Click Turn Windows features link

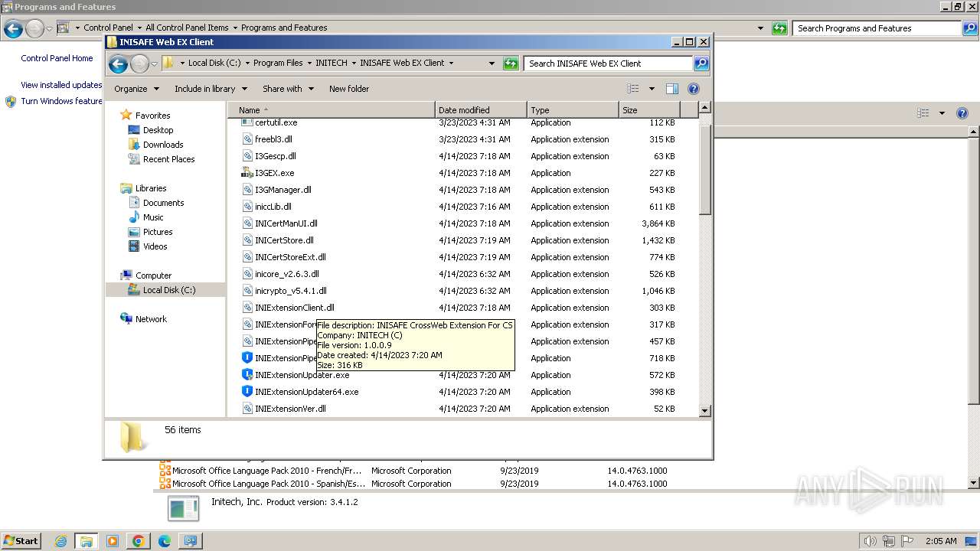61,101
